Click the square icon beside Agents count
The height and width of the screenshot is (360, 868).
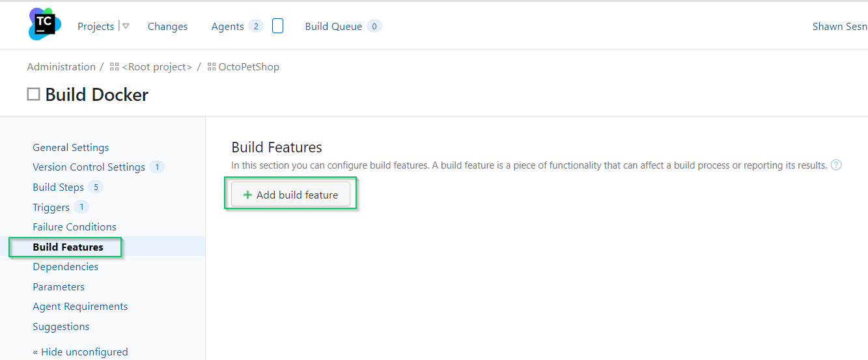pyautogui.click(x=277, y=26)
